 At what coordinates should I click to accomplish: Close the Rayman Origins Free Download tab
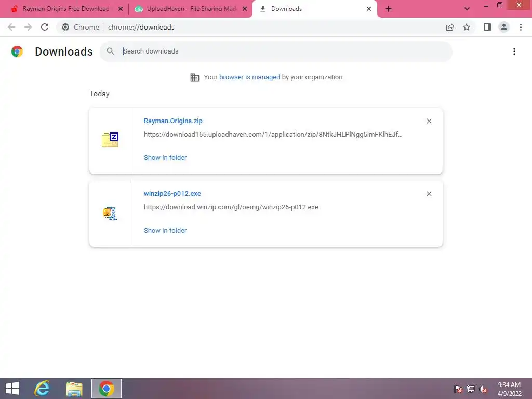pyautogui.click(x=121, y=9)
